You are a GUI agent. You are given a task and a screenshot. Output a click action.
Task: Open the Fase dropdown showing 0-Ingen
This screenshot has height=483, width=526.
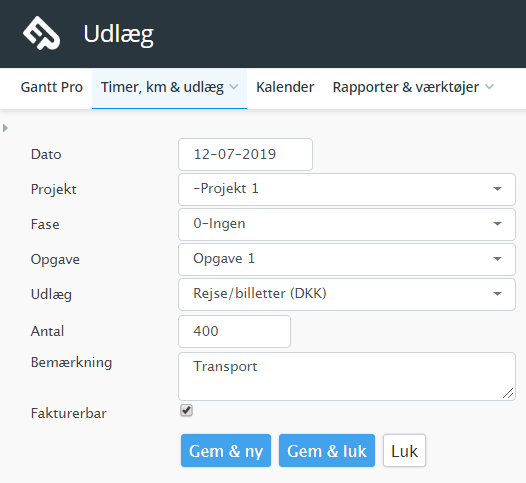(347, 224)
